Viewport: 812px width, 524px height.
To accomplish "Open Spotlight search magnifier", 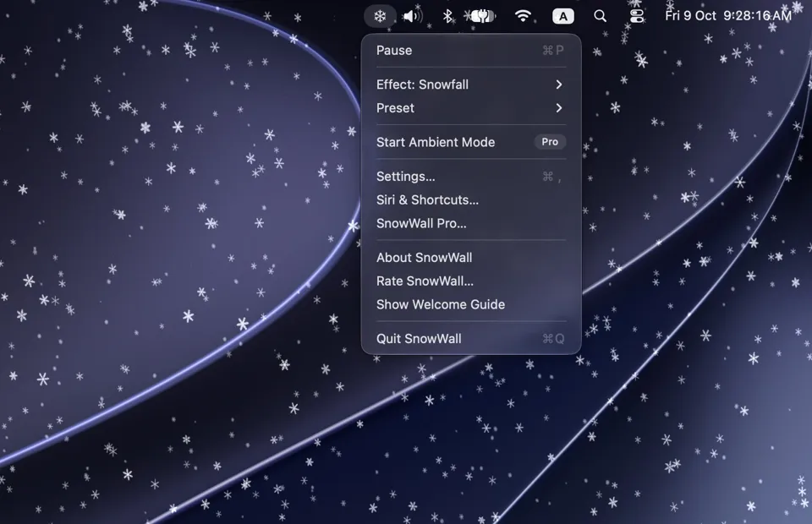I will click(x=600, y=16).
